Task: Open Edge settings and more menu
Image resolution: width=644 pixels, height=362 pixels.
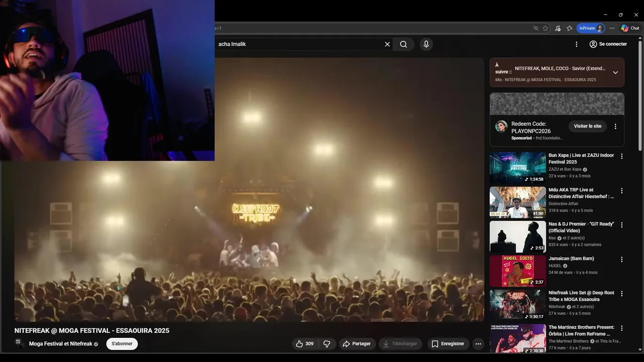Action: (x=612, y=28)
